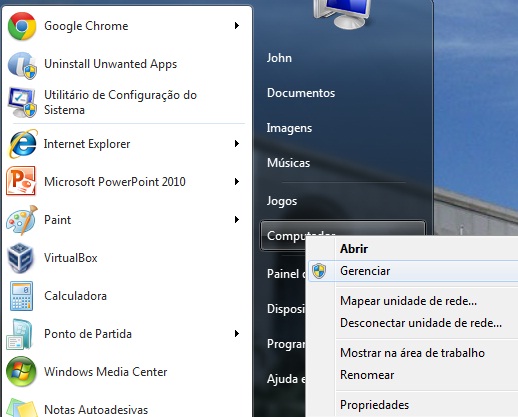Launch Internet Explorer from its icon

(22, 144)
